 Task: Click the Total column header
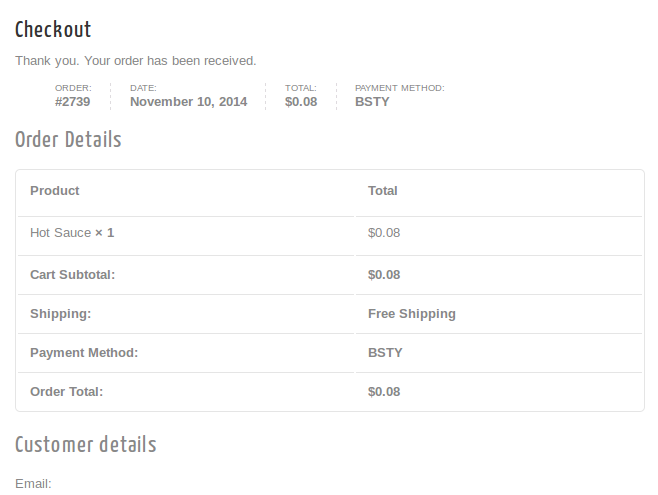point(383,191)
